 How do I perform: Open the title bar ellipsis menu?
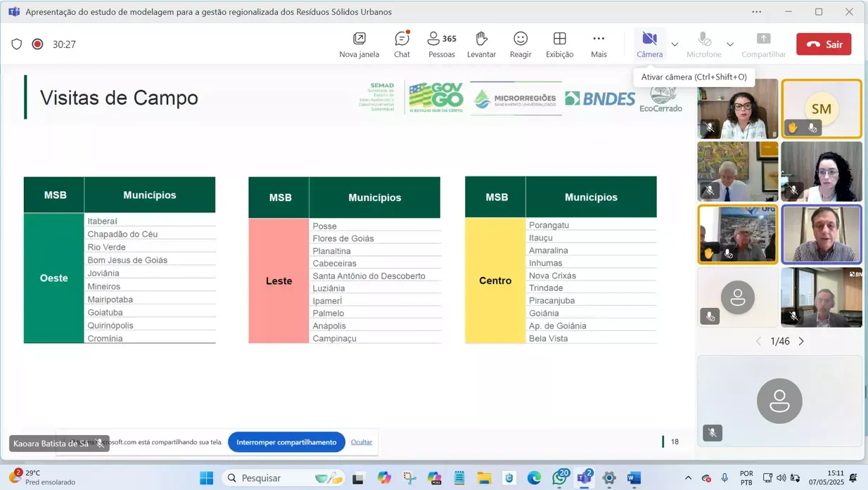pyautogui.click(x=756, y=12)
